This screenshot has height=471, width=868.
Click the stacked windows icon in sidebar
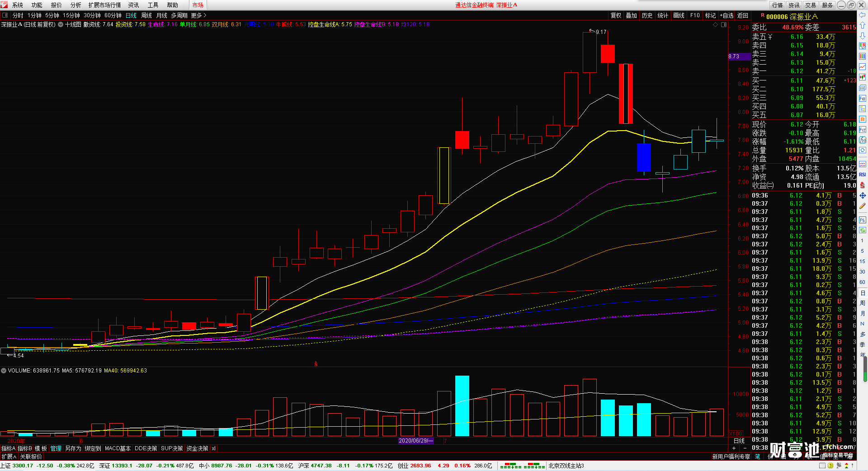click(862, 88)
